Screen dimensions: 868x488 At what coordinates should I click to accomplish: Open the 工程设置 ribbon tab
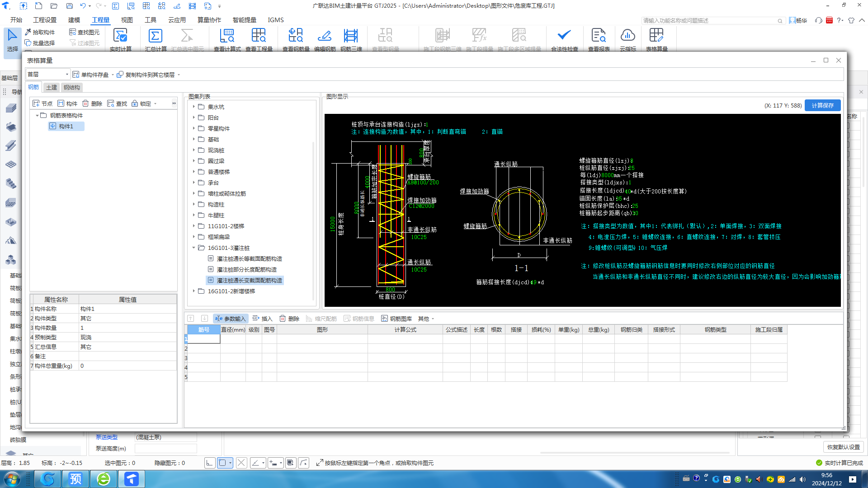click(45, 20)
